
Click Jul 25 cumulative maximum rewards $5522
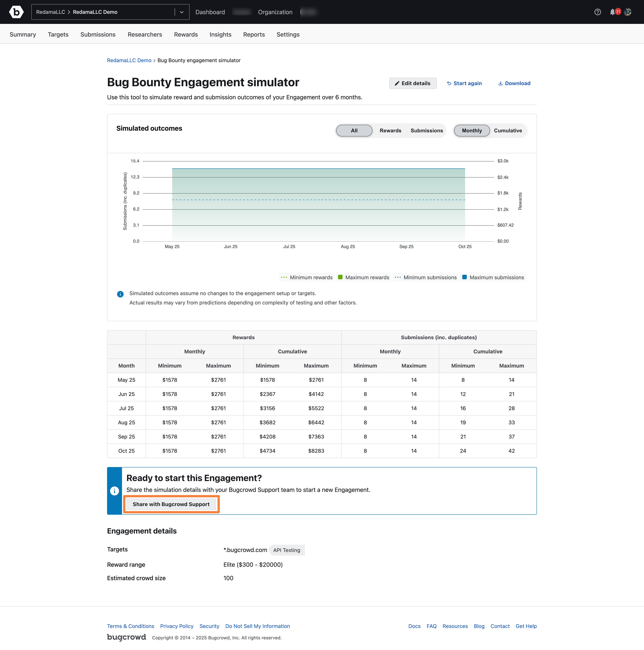[x=316, y=408]
